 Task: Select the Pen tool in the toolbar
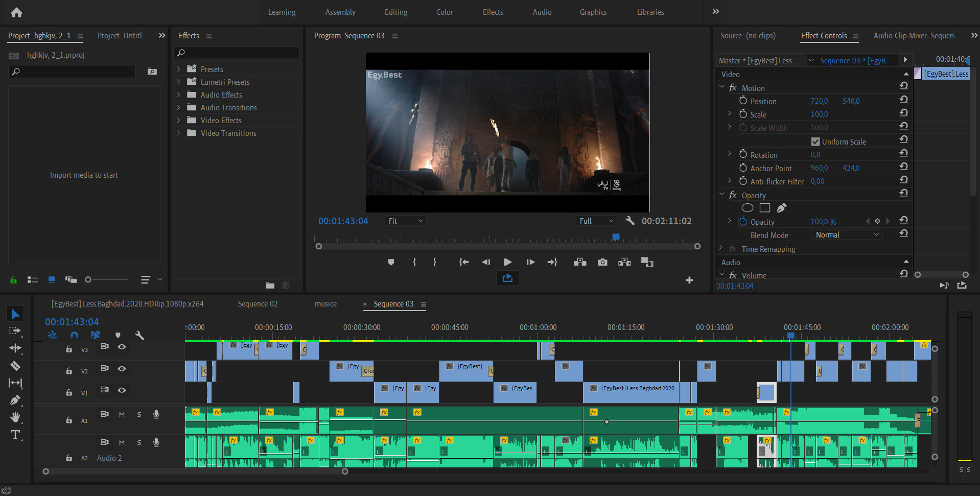point(15,400)
